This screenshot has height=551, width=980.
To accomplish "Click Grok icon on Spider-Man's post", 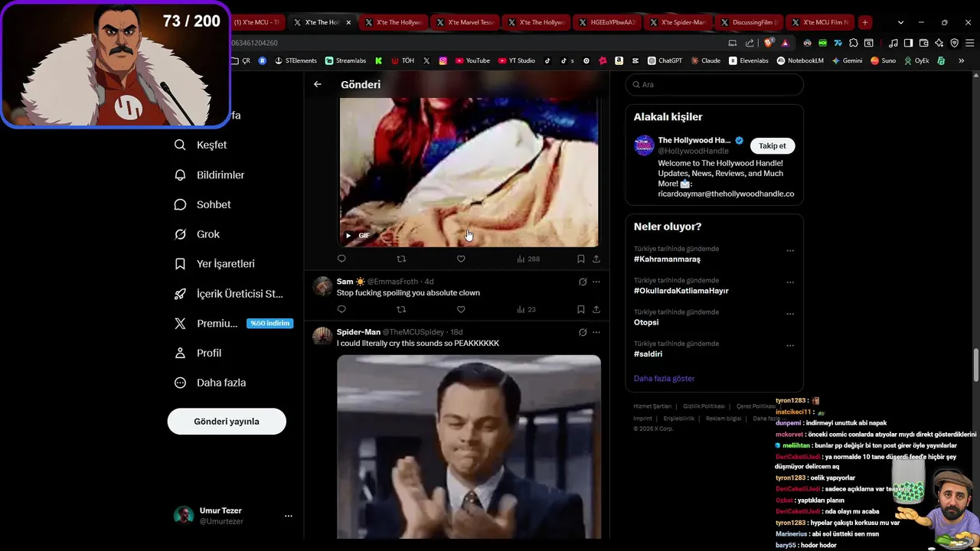I will 583,332.
